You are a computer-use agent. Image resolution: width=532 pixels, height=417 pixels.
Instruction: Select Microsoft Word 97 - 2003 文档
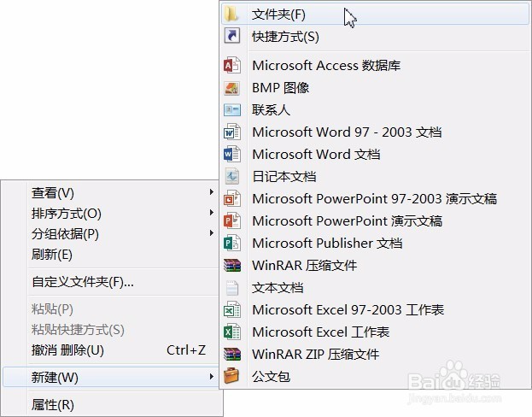pyautogui.click(x=375, y=132)
